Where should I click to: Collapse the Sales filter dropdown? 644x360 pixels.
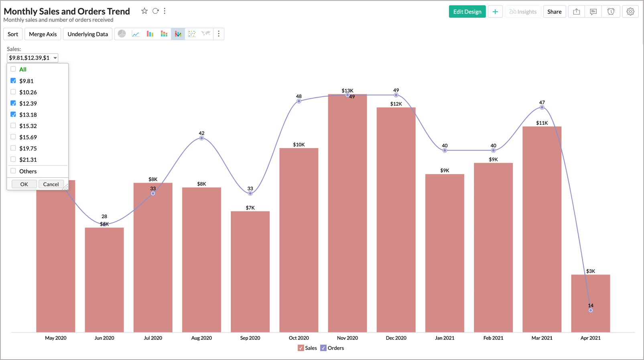[55, 58]
